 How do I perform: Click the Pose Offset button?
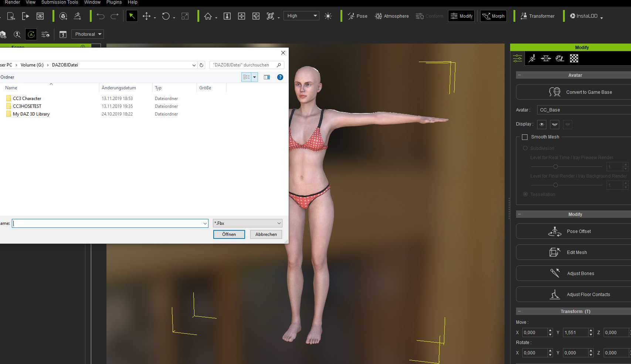coord(573,231)
